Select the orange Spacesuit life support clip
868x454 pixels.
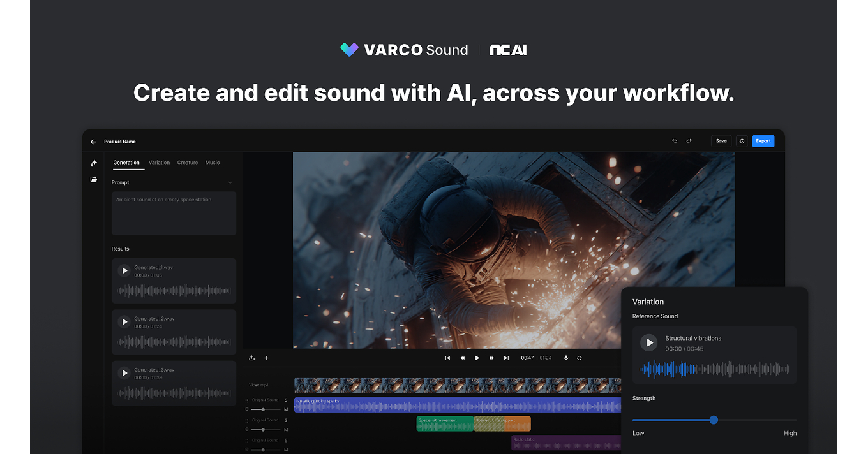click(502, 423)
